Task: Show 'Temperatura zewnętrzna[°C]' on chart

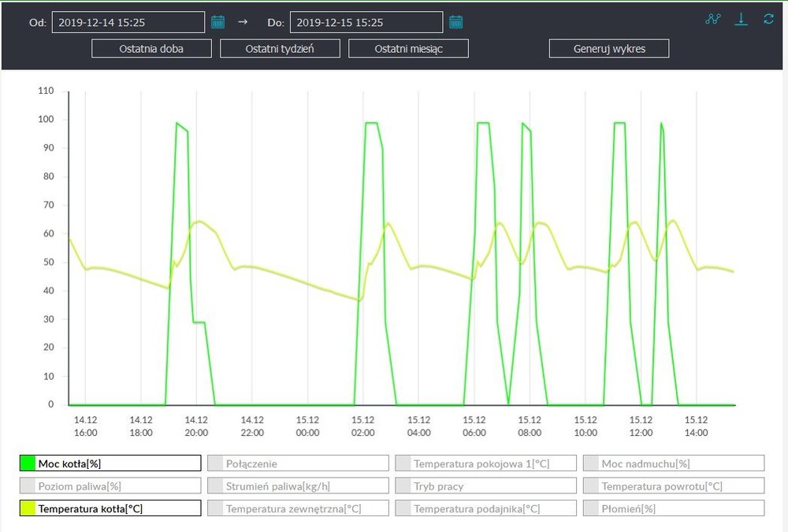Action: 298,508
